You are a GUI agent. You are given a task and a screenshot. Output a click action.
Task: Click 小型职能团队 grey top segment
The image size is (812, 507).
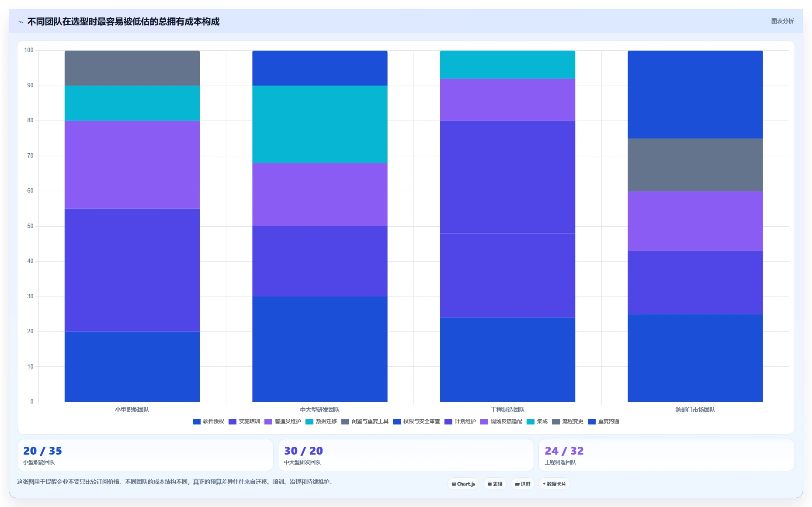tap(132, 68)
